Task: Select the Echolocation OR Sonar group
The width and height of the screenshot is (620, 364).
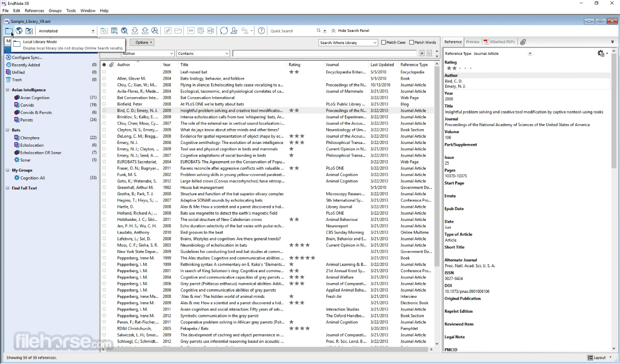Action: pos(40,153)
